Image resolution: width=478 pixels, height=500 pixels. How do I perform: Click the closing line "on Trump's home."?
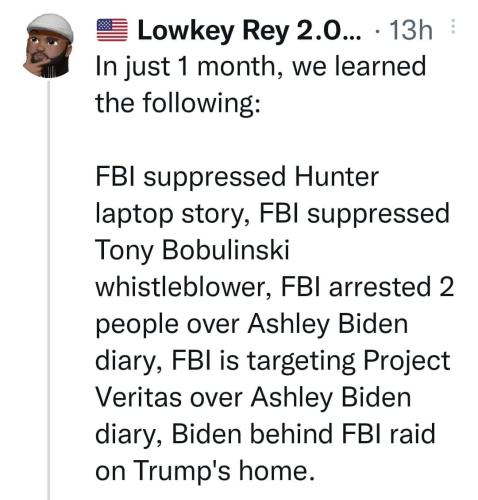pos(205,471)
